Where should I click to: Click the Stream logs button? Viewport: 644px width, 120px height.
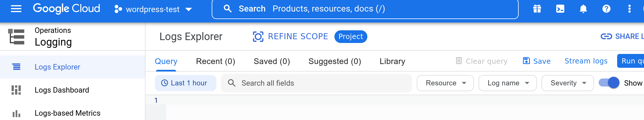click(586, 61)
